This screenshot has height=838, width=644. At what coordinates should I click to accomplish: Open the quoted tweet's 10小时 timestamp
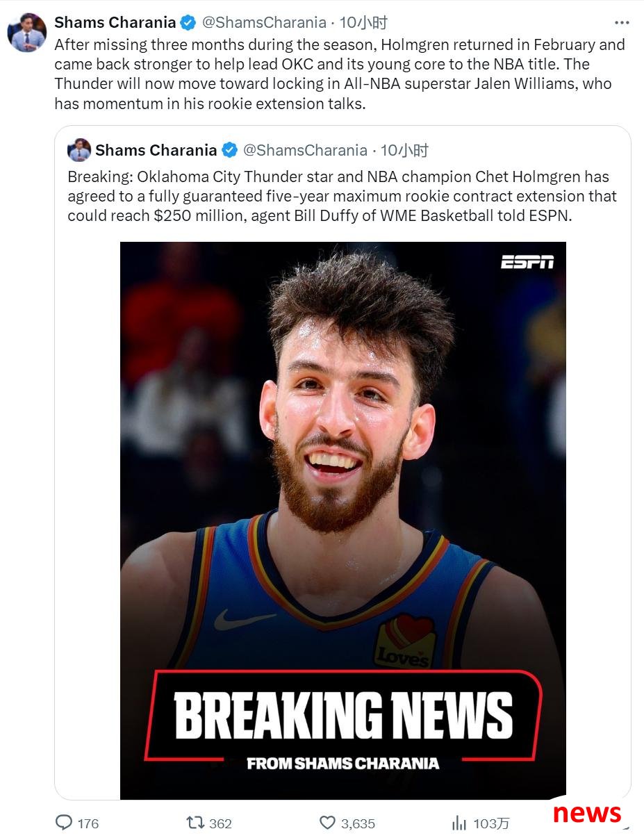click(404, 150)
